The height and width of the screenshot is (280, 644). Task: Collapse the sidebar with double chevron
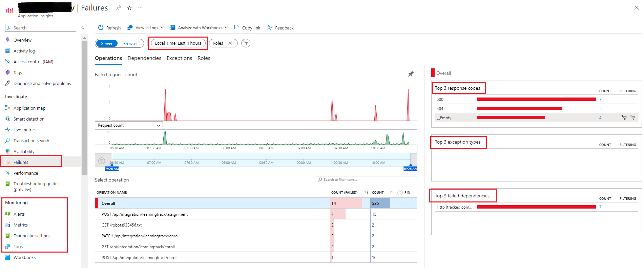pyautogui.click(x=83, y=28)
